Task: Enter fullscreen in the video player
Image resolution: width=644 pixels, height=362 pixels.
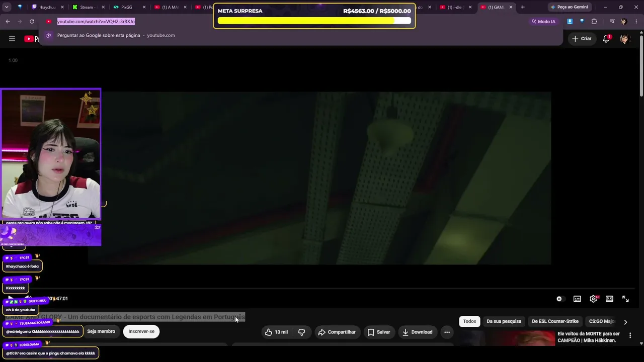Action: click(625, 299)
